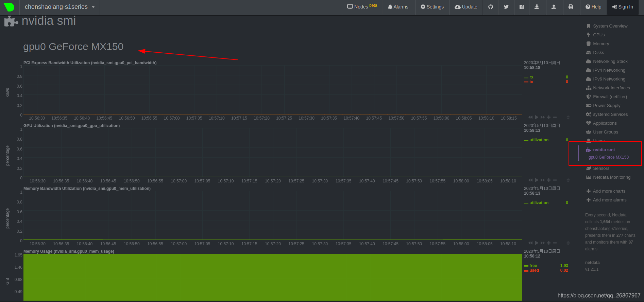Zoom out the Memory Bandwidth Utilization chart
644x302 pixels.
(x=555, y=243)
